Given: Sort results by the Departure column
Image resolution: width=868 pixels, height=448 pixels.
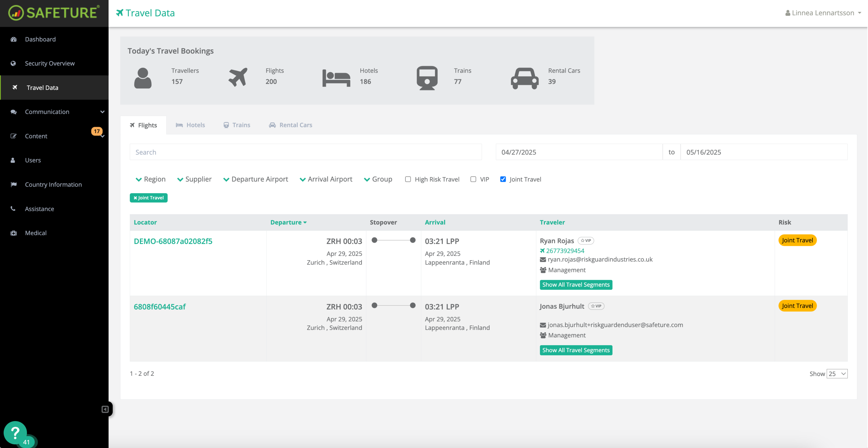Looking at the screenshot, I should pyautogui.click(x=288, y=222).
